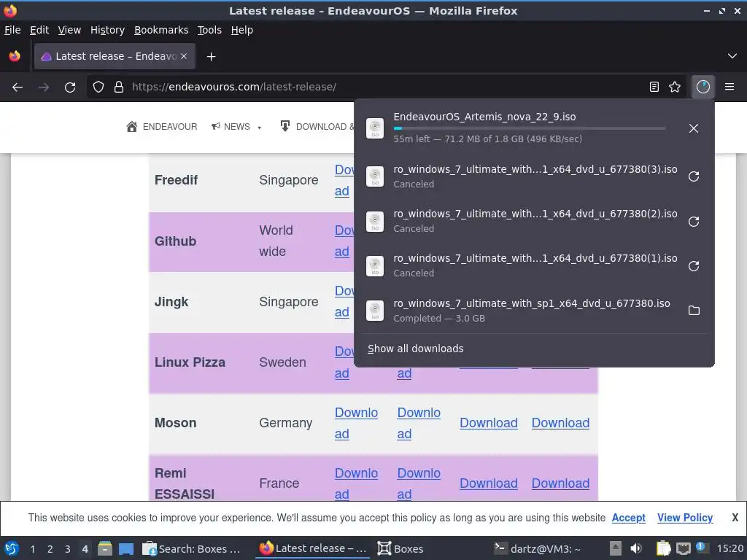List all tabs dropdown arrow
747x560 pixels.
(x=732, y=56)
